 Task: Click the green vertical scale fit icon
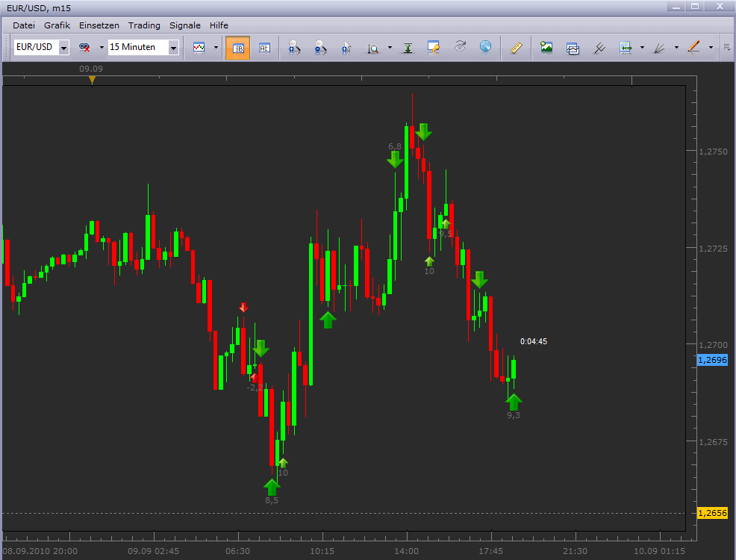[x=408, y=48]
